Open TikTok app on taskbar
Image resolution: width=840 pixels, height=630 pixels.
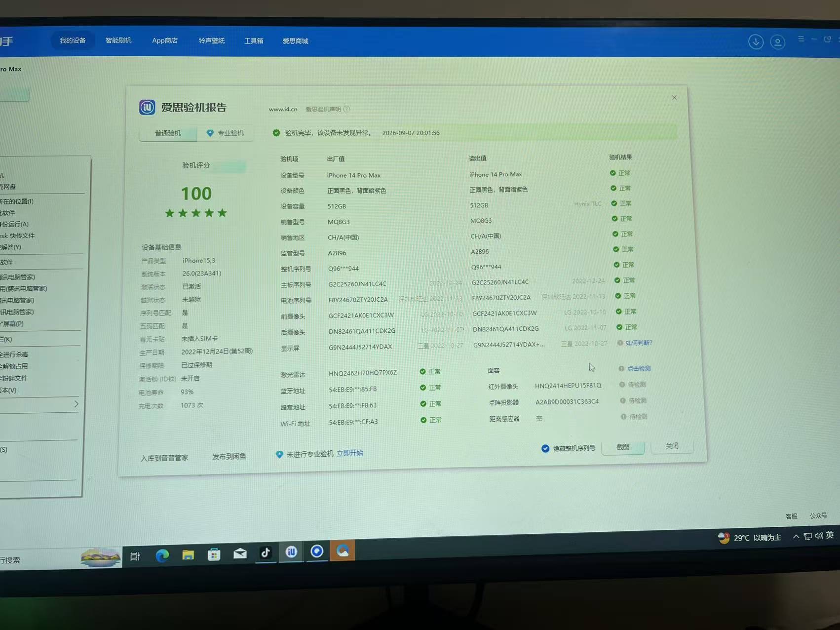tap(266, 552)
